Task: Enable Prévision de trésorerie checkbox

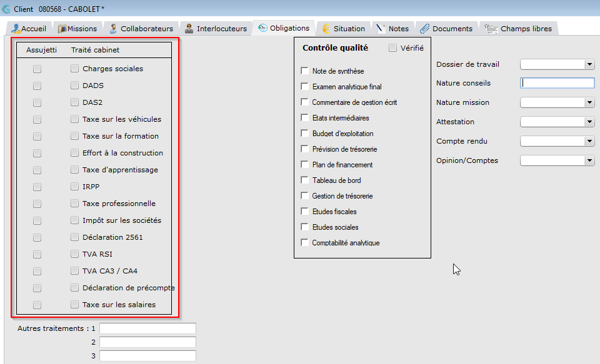Action: pos(304,149)
